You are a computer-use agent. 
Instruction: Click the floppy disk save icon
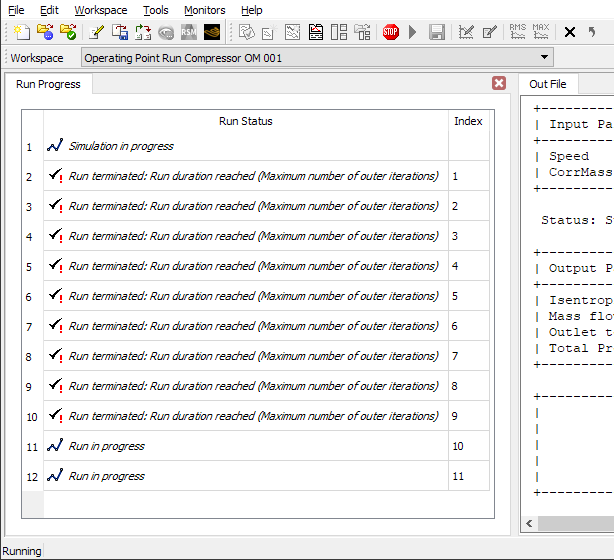coord(437,32)
